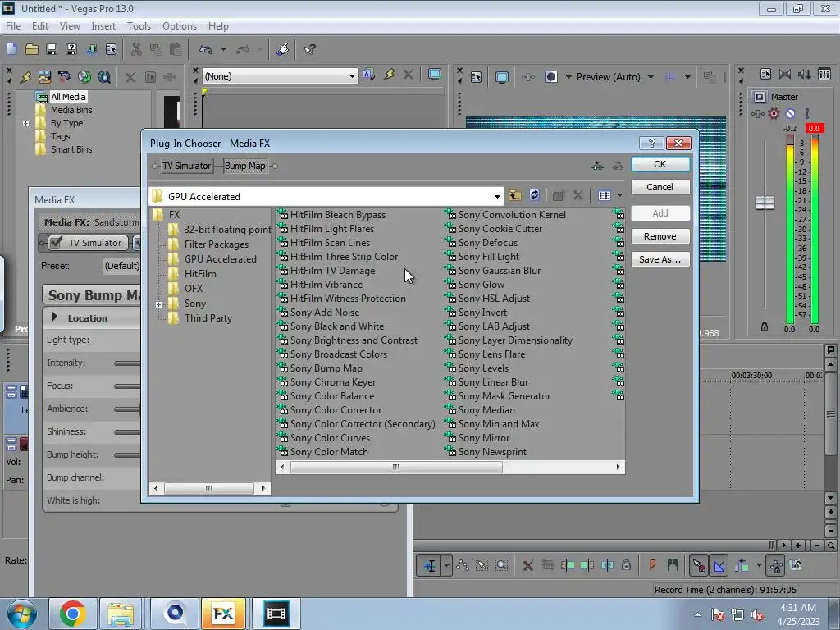Click the New project icon
This screenshot has height=630, width=840.
click(x=11, y=49)
